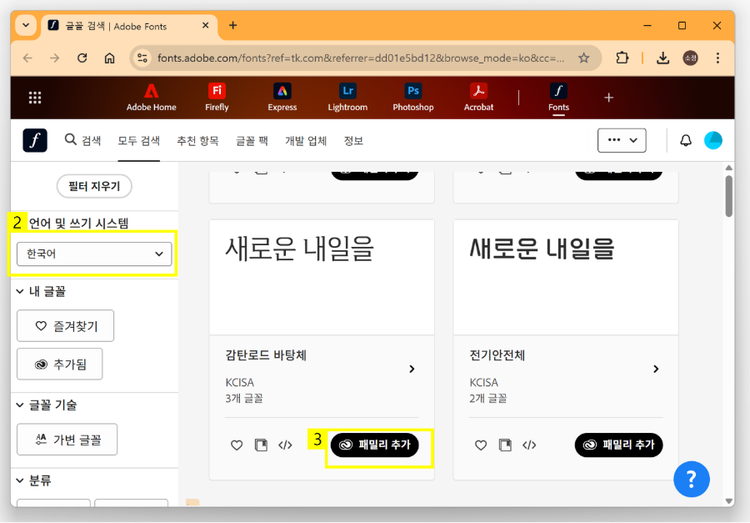Click the '2개 글꼴' count text
Viewport: 750px width, 523px height.
click(x=487, y=398)
